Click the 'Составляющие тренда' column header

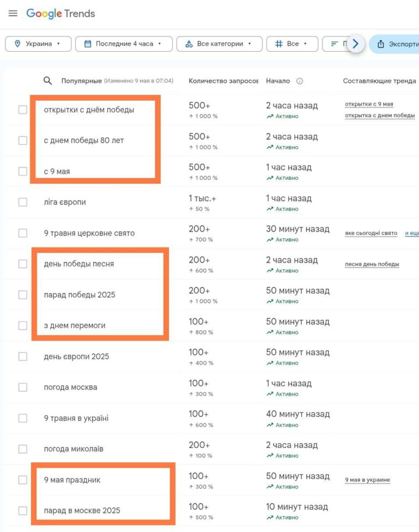(379, 81)
